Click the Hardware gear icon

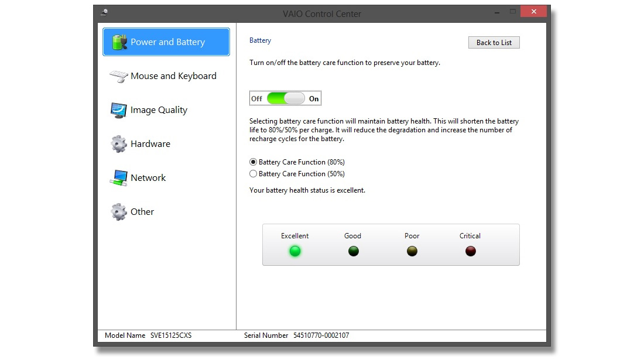point(119,144)
